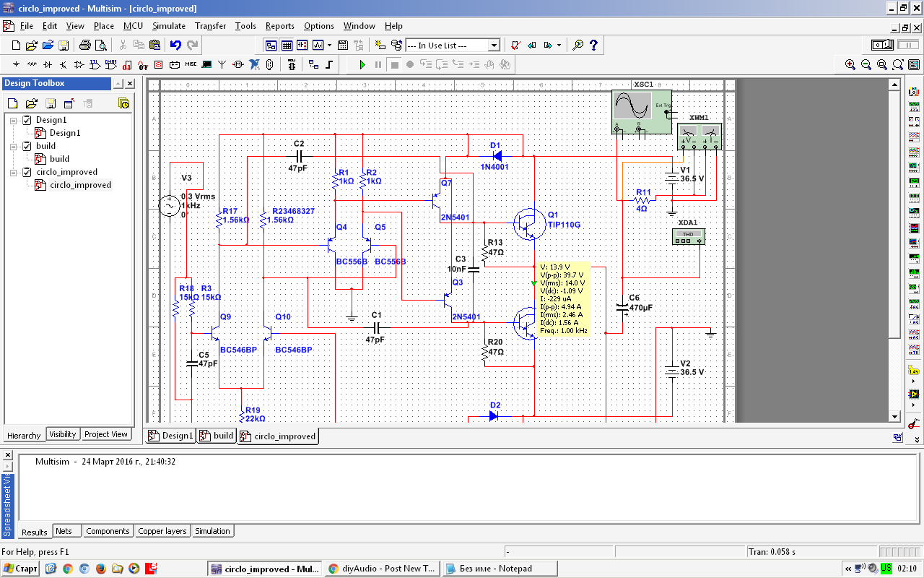Click the New design toolbar icon
Screen dimensions: 924x578
click(16, 46)
